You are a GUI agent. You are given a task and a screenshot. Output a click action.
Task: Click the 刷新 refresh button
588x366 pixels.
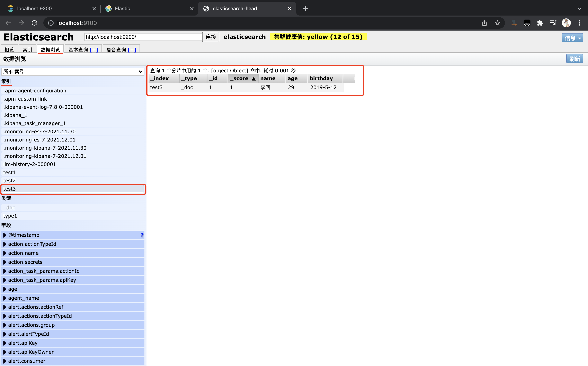[x=574, y=59]
